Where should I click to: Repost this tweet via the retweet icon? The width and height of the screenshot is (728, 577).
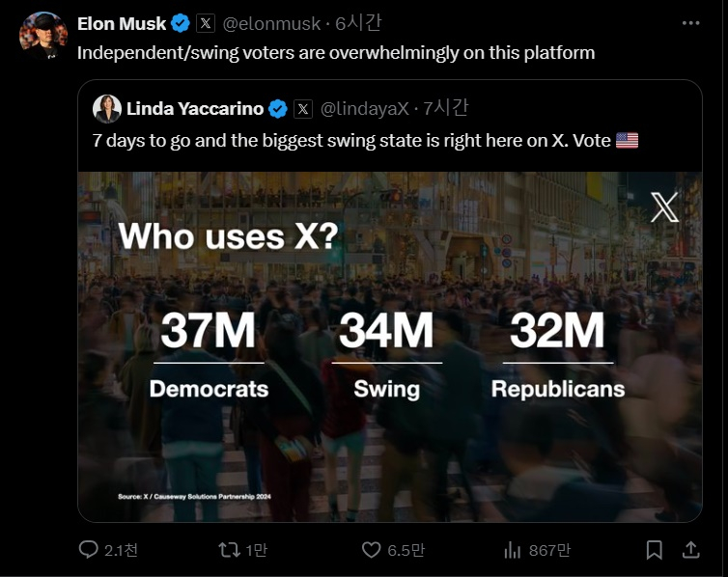pyautogui.click(x=229, y=550)
